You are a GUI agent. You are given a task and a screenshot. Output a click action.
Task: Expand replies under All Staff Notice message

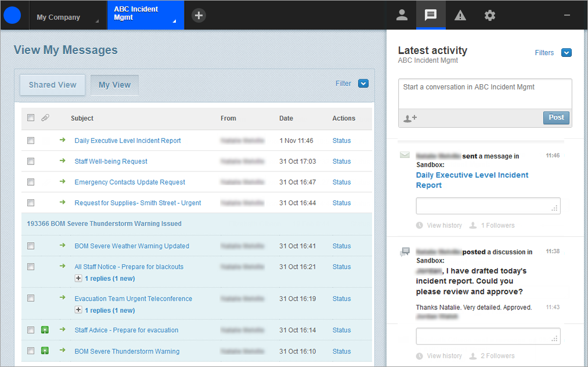(x=78, y=279)
